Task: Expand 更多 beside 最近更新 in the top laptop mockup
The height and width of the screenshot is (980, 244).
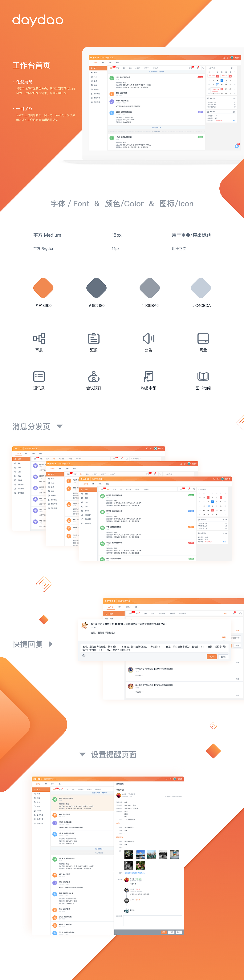Action: click(x=234, y=98)
